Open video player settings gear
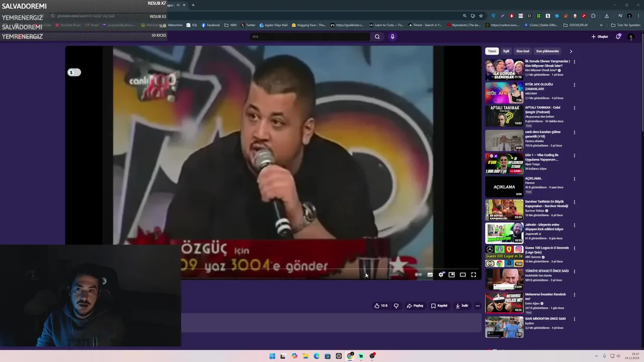The image size is (644, 362). click(x=441, y=275)
